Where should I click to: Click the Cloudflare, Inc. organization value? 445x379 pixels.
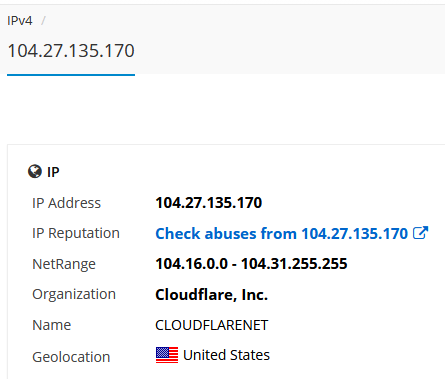click(x=212, y=295)
